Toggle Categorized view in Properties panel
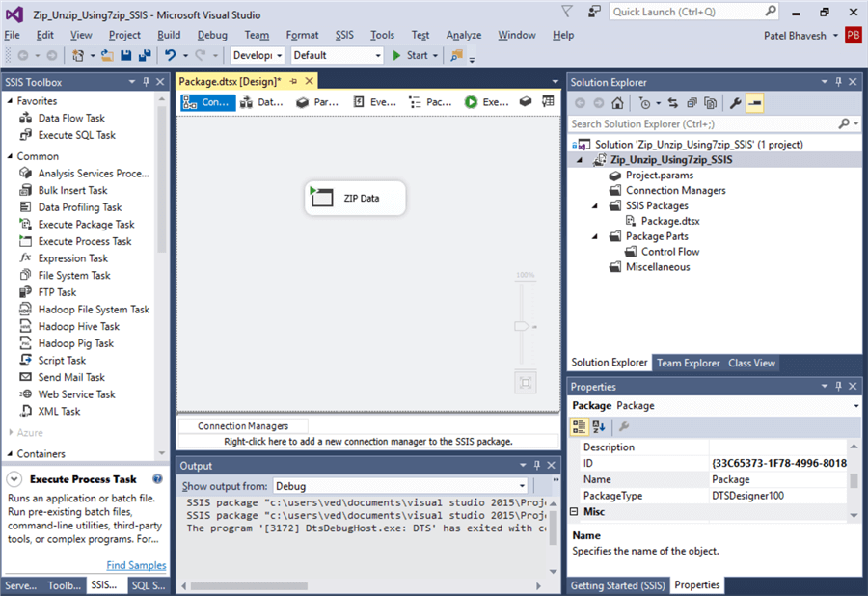The height and width of the screenshot is (596, 868). [580, 426]
